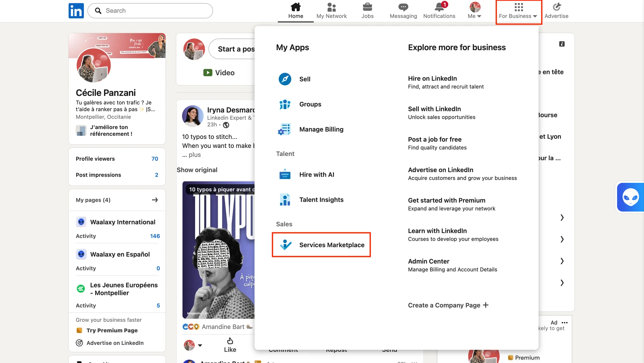
Task: Open My pages arrow icon
Action: click(155, 200)
